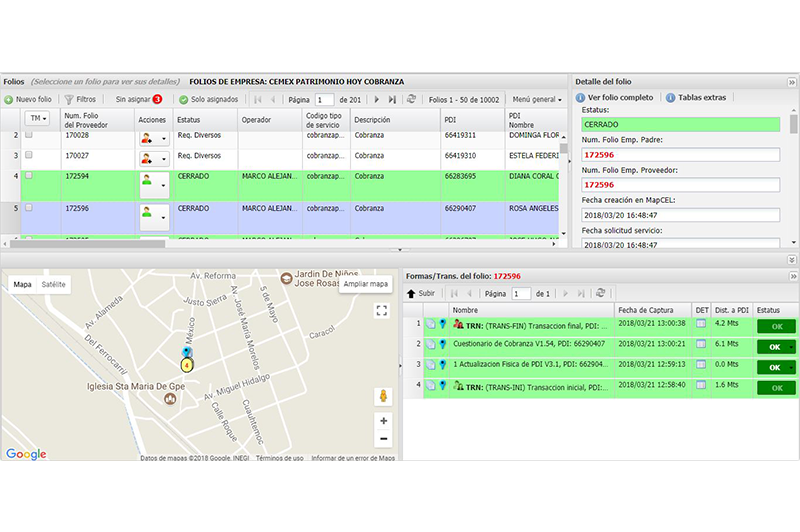The image size is (800, 532).
Task: Click operator icon for folio 172594
Action: [147, 180]
